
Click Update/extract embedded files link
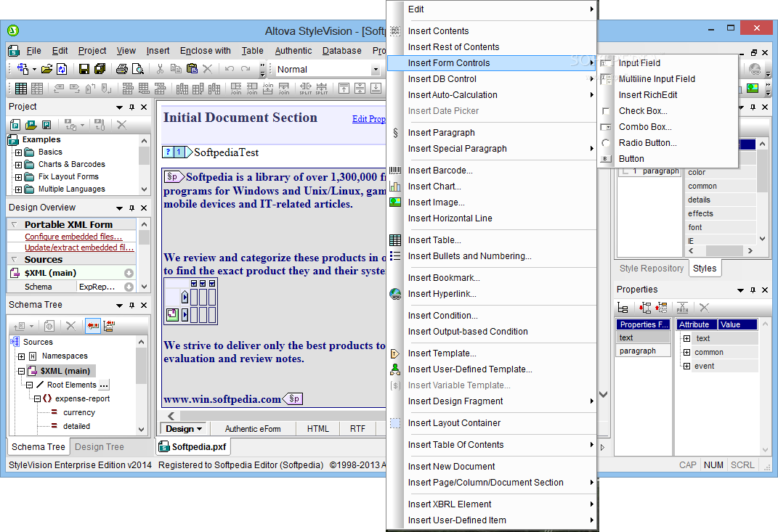(79, 247)
